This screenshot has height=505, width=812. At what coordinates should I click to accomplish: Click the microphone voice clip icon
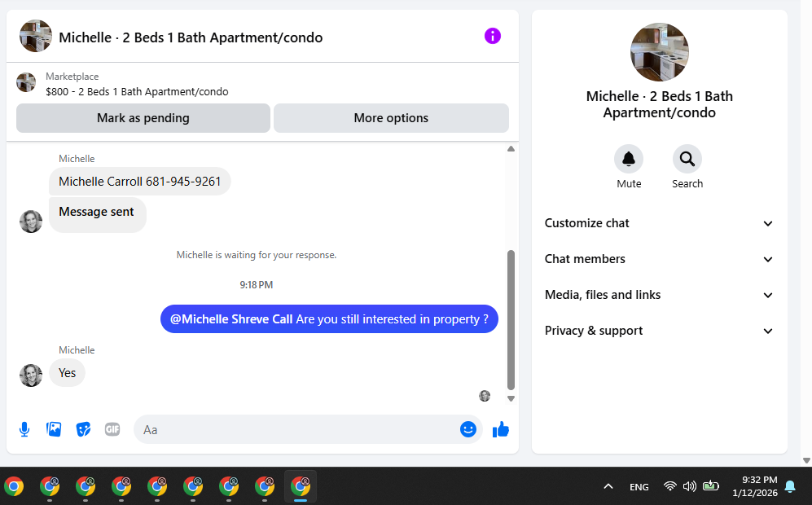(x=24, y=429)
